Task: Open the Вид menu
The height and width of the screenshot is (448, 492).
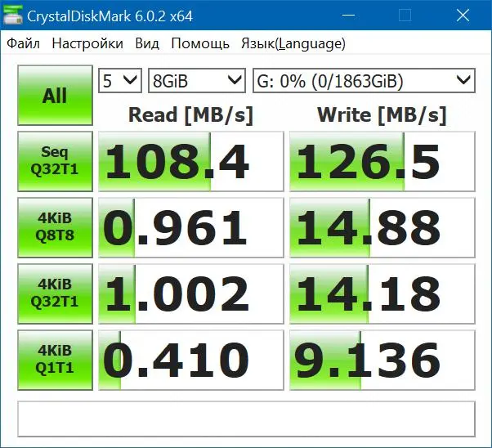Action: pos(147,43)
